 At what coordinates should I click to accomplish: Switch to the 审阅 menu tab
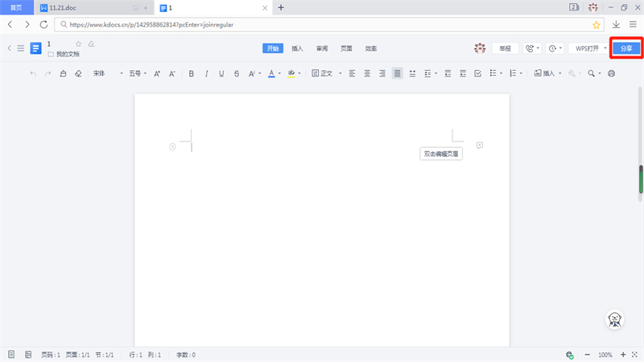(321, 48)
